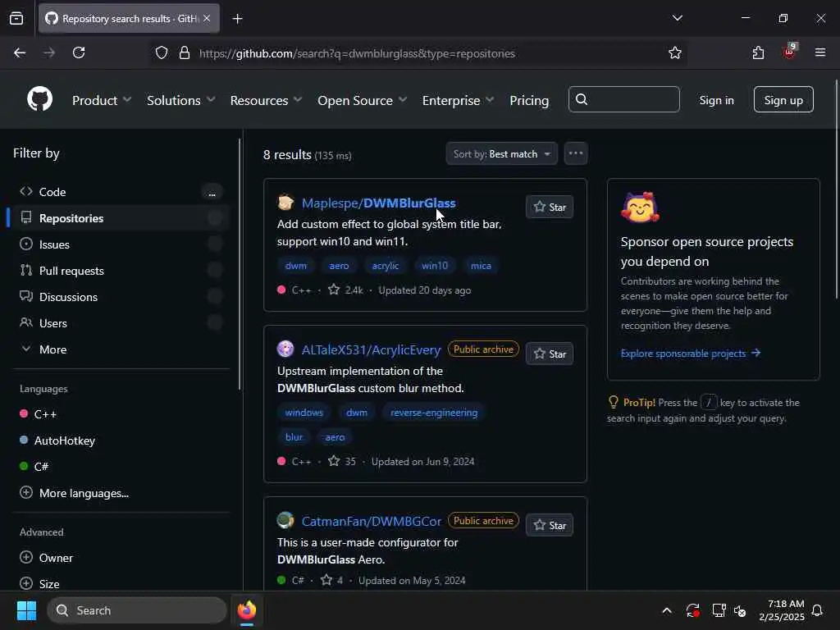Open a new browser tab

click(237, 19)
